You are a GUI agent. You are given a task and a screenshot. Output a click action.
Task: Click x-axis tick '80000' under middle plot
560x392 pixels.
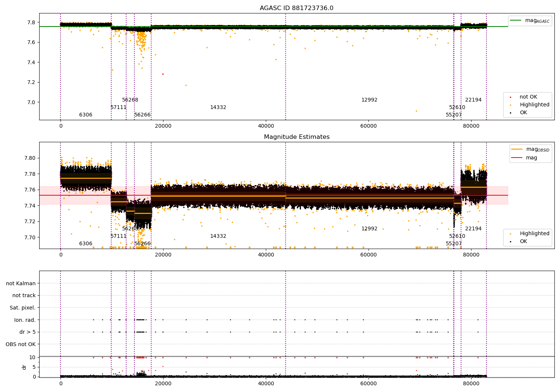[471, 255]
